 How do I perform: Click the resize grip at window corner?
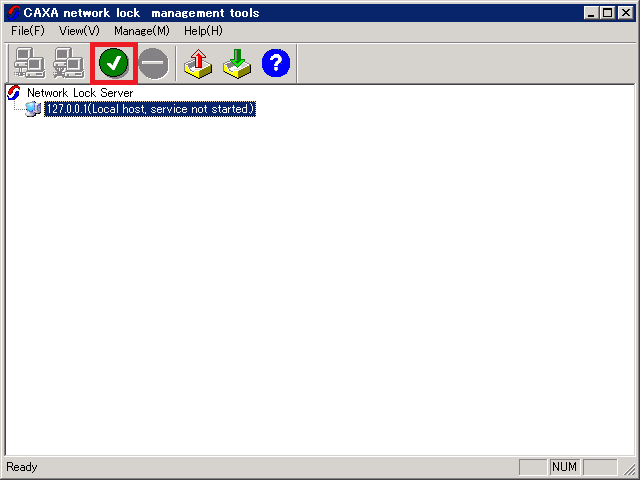631,470
